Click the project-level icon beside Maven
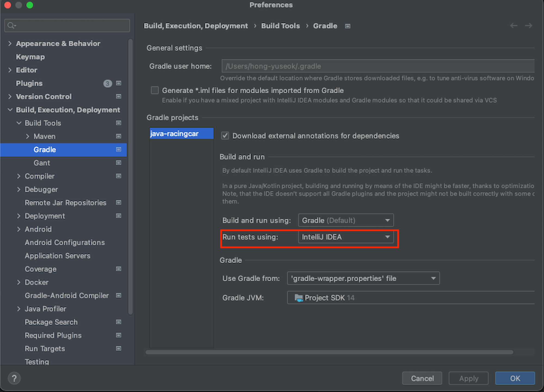Screen dimensions: 544x392 119,136
